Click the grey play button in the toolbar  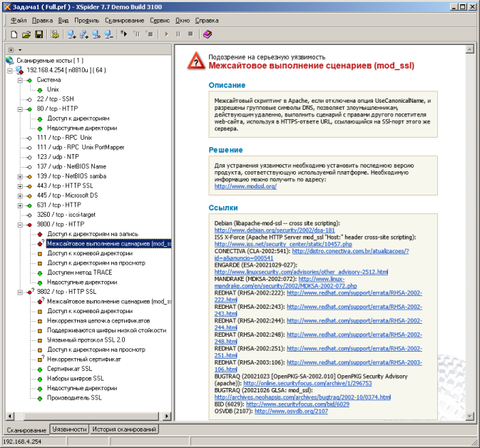[166, 34]
